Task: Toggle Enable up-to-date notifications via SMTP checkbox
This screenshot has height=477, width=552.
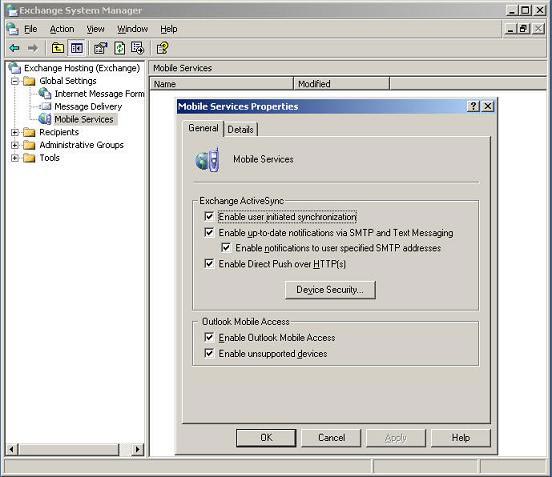Action: (209, 232)
